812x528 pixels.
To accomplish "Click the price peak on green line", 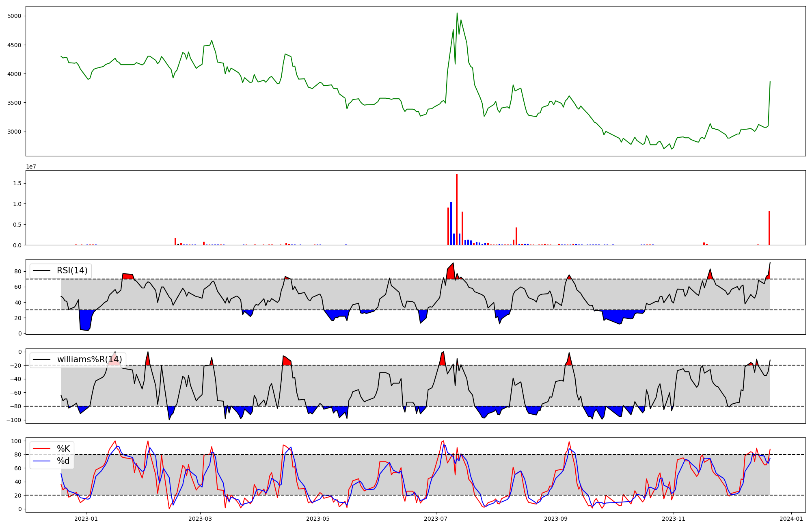I will pos(457,13).
